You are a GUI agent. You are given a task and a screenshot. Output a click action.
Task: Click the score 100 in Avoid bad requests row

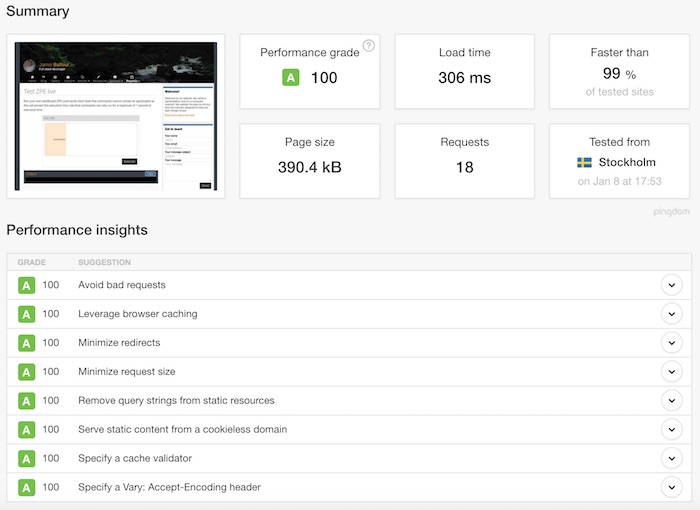click(51, 285)
